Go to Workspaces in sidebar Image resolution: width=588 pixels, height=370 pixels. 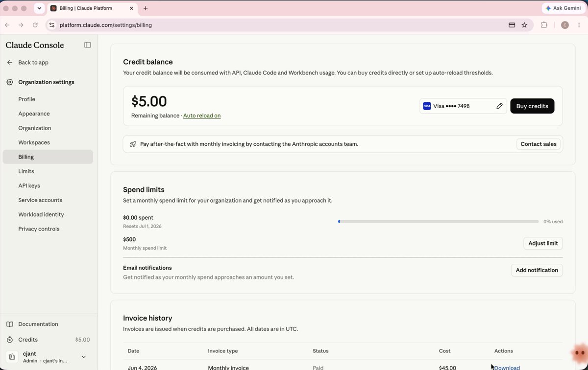(x=48, y=142)
